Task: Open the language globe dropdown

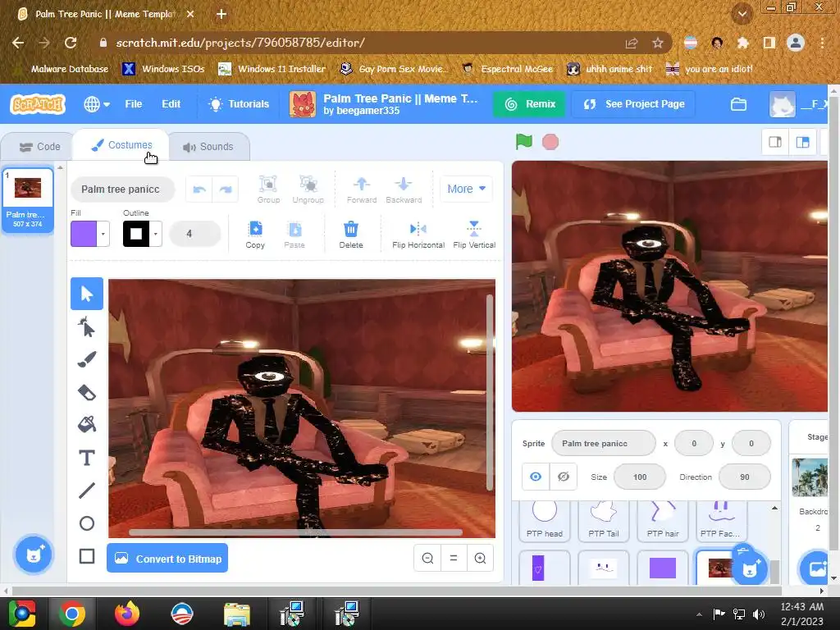Action: (x=97, y=104)
